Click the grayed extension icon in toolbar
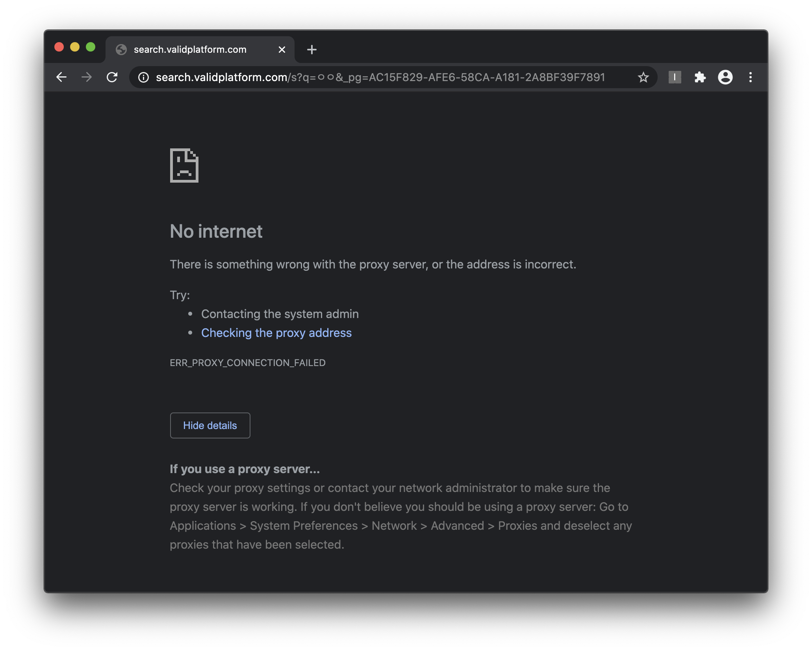 pyautogui.click(x=675, y=77)
